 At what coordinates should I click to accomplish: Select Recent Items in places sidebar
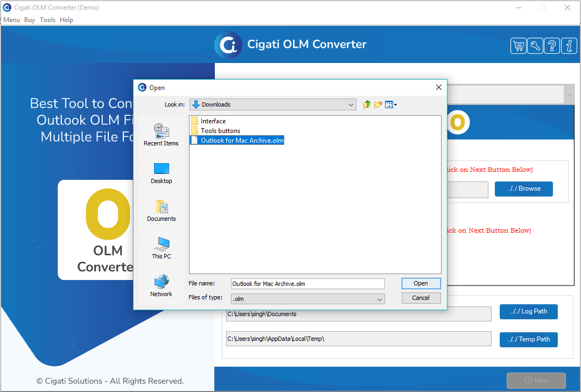[x=161, y=135]
